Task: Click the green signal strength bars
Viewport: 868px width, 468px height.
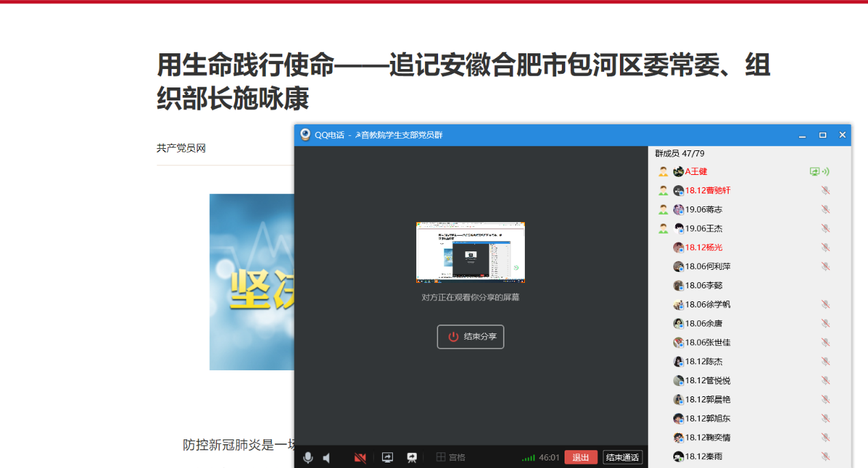Action: point(528,458)
